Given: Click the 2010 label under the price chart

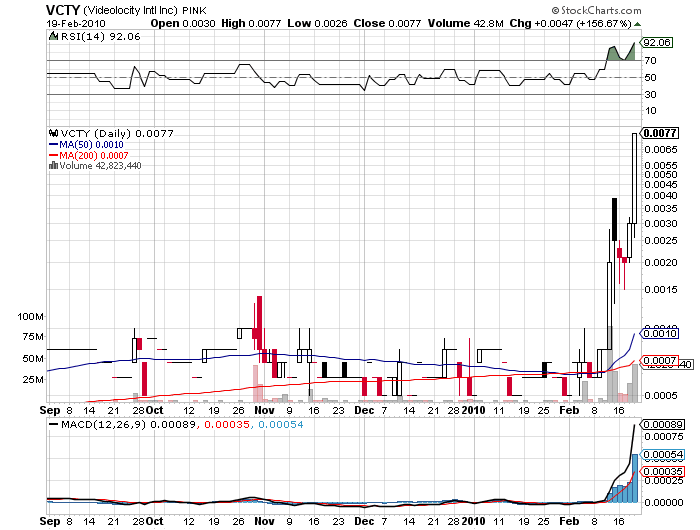Looking at the screenshot, I should [473, 410].
